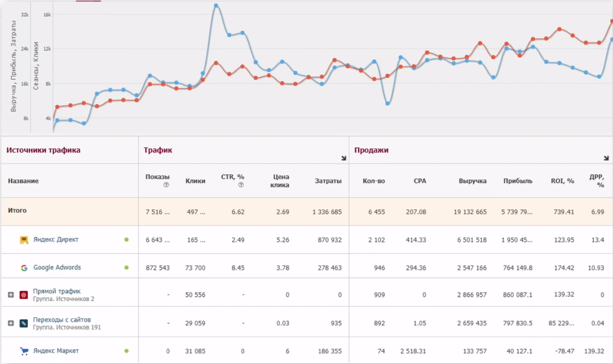
Task: Click the Продажи section title
Action: (371, 150)
